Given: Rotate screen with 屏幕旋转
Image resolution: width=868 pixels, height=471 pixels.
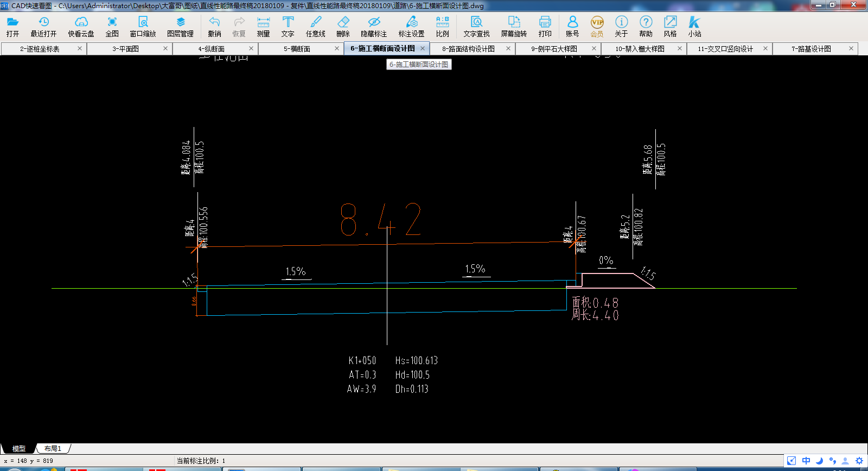Looking at the screenshot, I should (514, 27).
